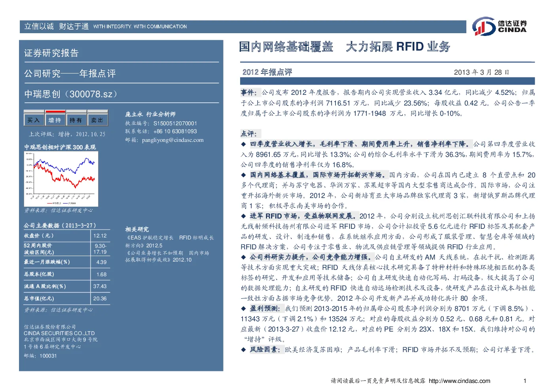The height and width of the screenshot is (392, 555).
Task: Click the relative performance chart thumbnail
Action: (x=61, y=179)
